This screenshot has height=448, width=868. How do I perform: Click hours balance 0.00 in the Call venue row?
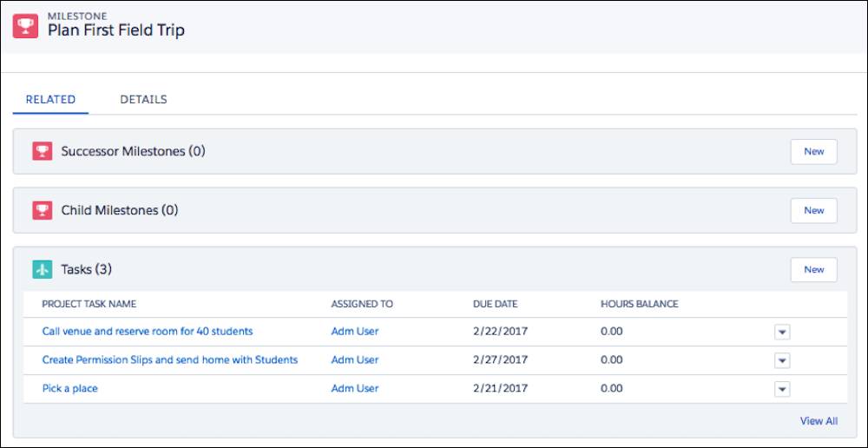612,332
